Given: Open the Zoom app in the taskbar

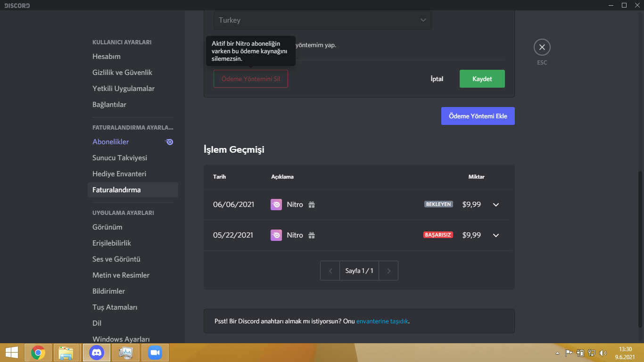Looking at the screenshot, I should [154, 353].
